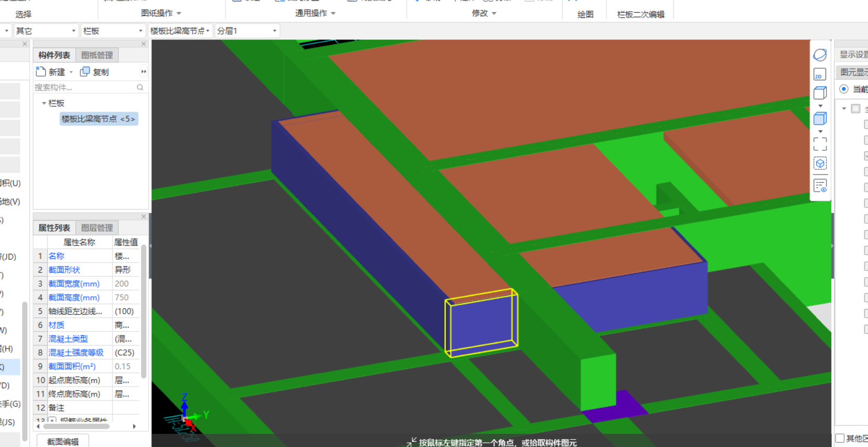The image size is (868, 447).
Task: Select the yellow-outlined parapet end face
Action: 482,323
